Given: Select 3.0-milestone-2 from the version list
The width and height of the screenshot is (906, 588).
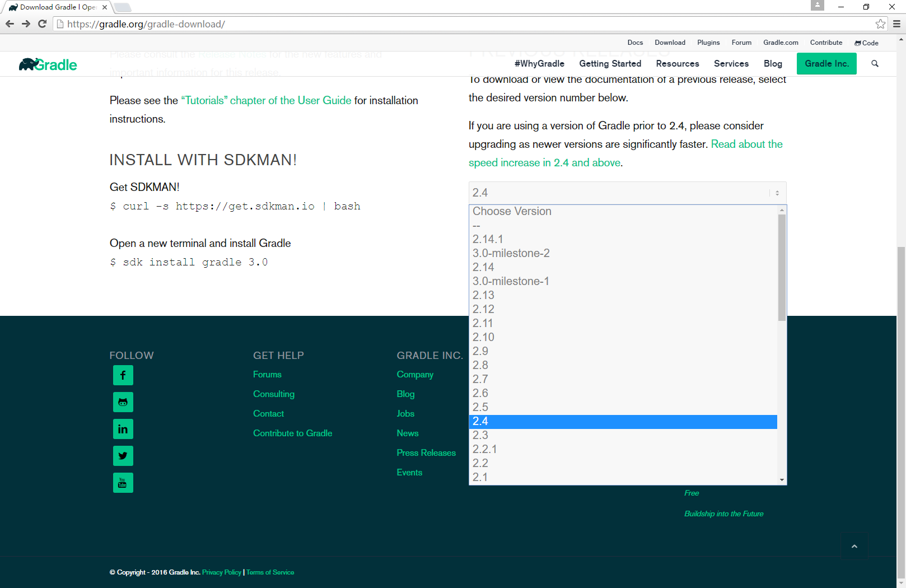Looking at the screenshot, I should (x=623, y=253).
